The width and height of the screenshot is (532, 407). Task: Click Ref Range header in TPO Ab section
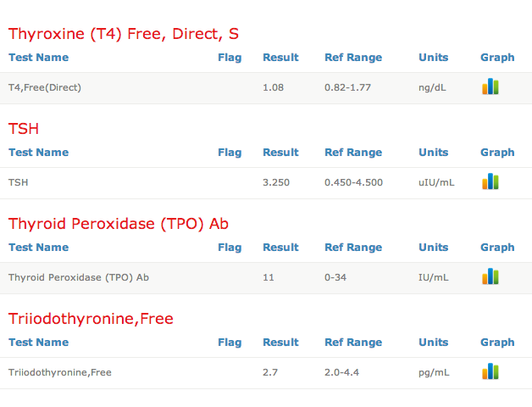coord(353,248)
